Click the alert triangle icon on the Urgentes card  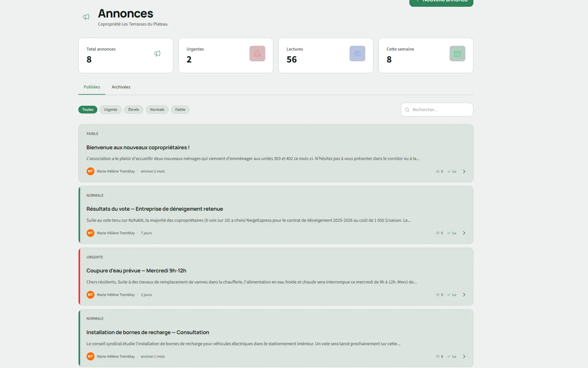pos(257,53)
